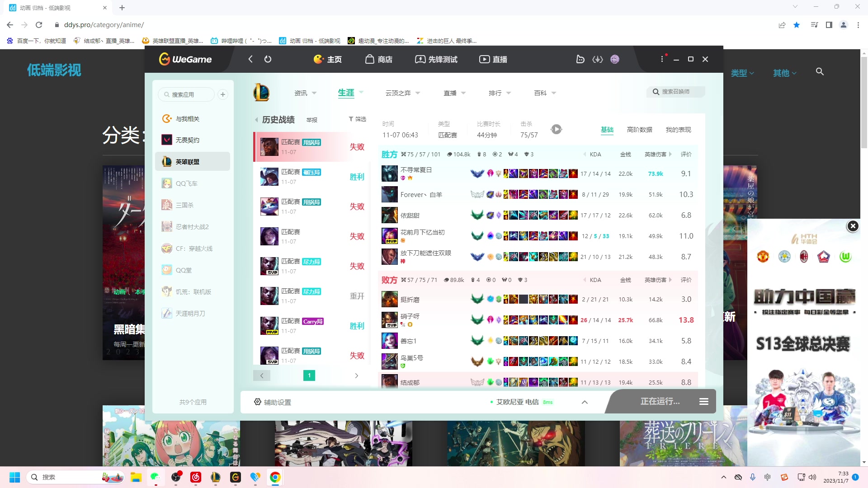Switch to the 高阶数据 tab
The height and width of the screenshot is (488, 868).
[x=640, y=130]
